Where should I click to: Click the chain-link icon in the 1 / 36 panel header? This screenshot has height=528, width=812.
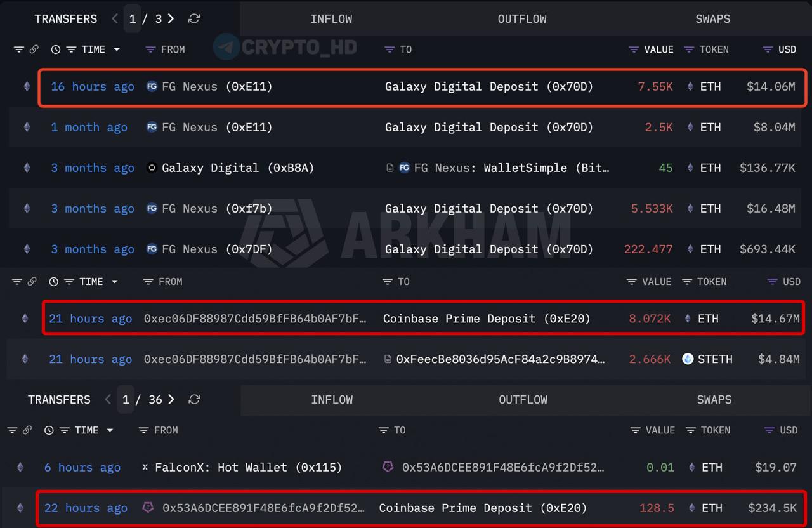pyautogui.click(x=27, y=430)
